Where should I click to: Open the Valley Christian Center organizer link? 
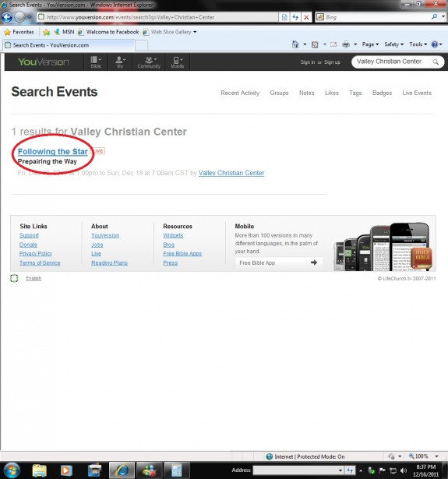point(231,173)
